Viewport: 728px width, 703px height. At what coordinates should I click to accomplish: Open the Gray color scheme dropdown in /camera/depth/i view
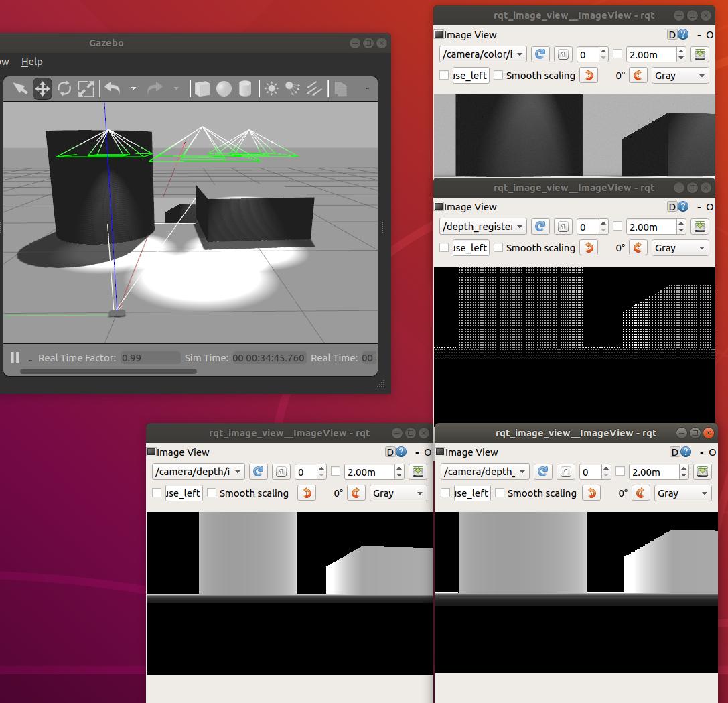pyautogui.click(x=398, y=493)
